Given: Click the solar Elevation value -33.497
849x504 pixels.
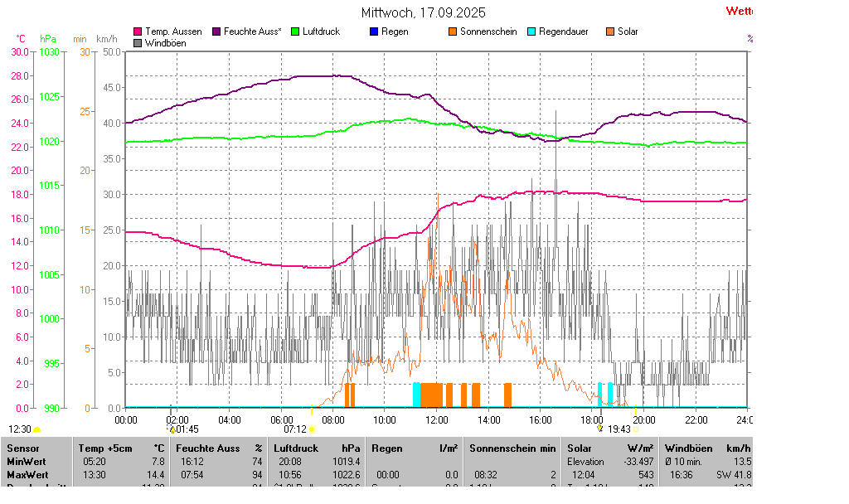Looking at the screenshot, I should (638, 462).
